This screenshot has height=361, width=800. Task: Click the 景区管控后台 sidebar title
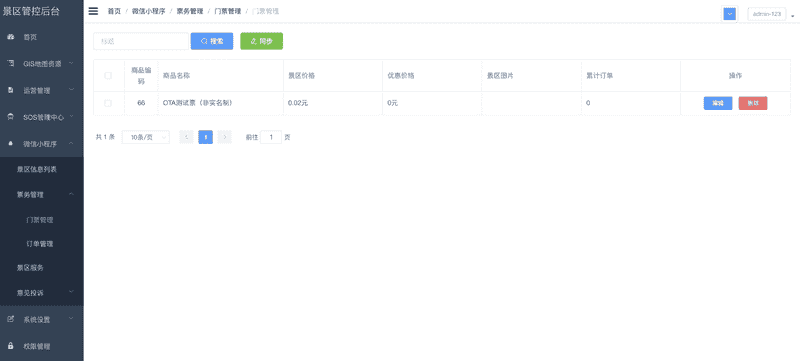31,11
